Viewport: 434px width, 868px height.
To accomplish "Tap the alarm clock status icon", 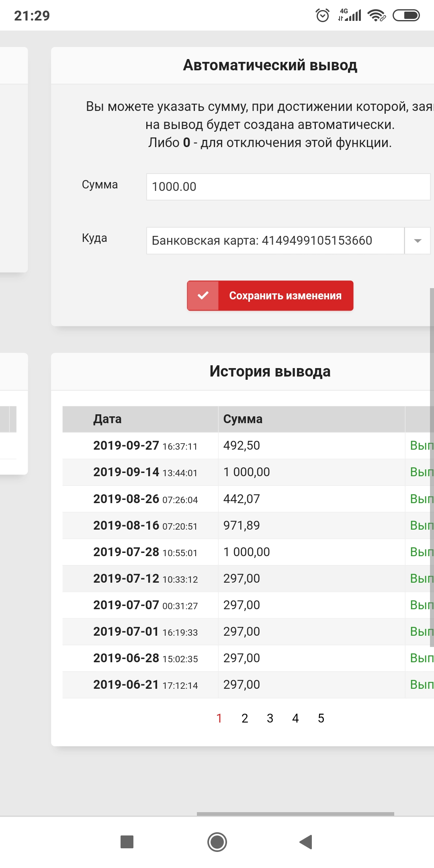I will (x=323, y=15).
